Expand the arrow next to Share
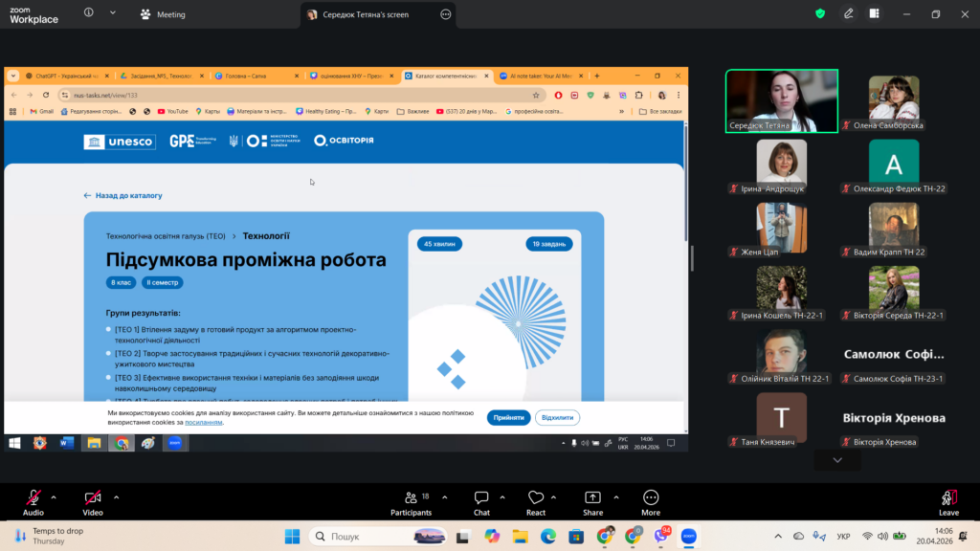This screenshot has width=980, height=551. (613, 497)
